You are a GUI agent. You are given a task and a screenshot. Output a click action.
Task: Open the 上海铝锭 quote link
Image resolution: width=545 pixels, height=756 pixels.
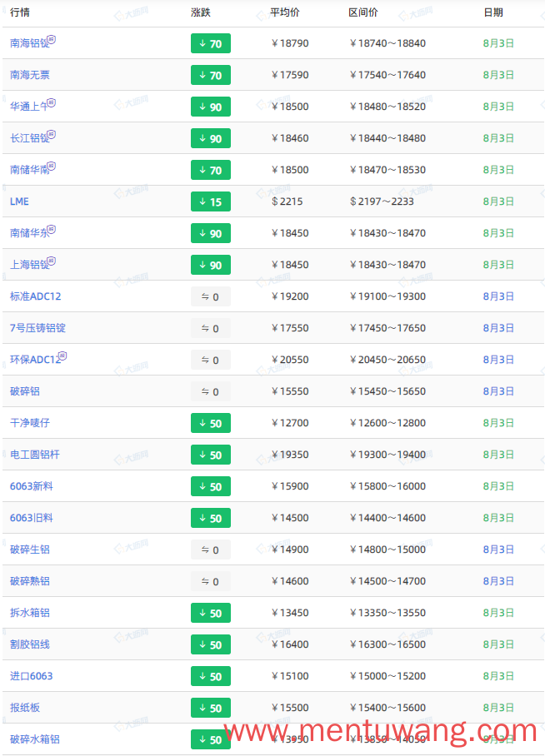point(29,265)
